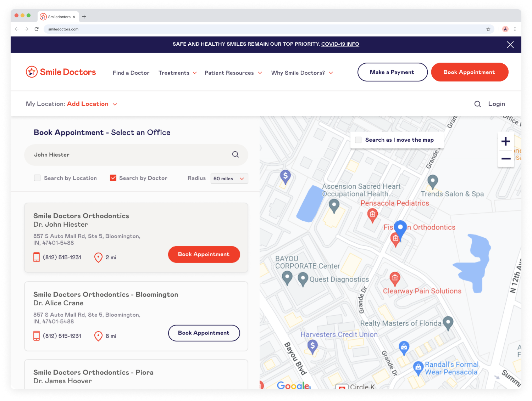
Task: Click the search magnifier beside Login
Action: 478,104
